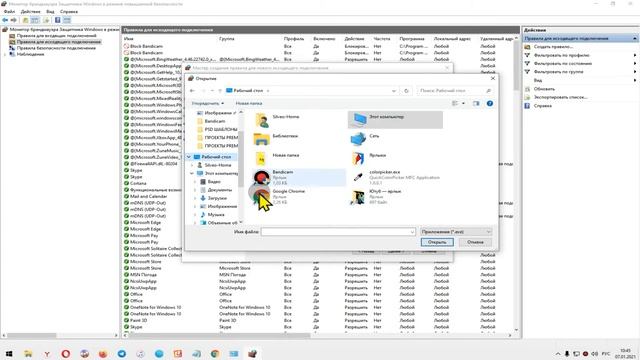Image resolution: width=640 pixels, height=360 pixels.
Task: Click the search Рабочий стол field
Action: [x=454, y=91]
